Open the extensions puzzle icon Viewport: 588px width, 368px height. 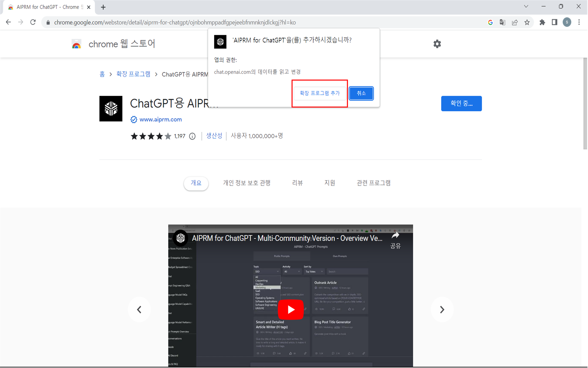542,22
